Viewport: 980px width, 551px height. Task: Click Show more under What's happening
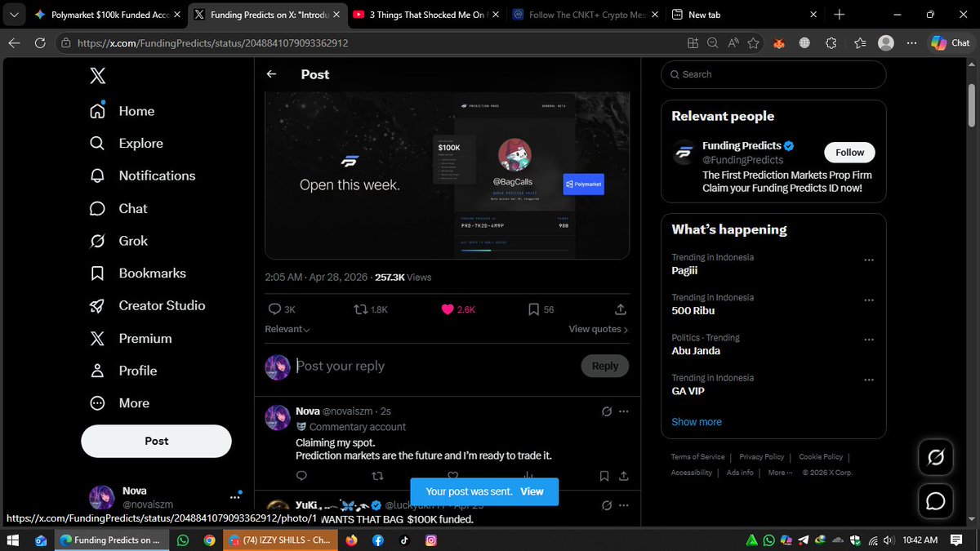click(x=697, y=422)
